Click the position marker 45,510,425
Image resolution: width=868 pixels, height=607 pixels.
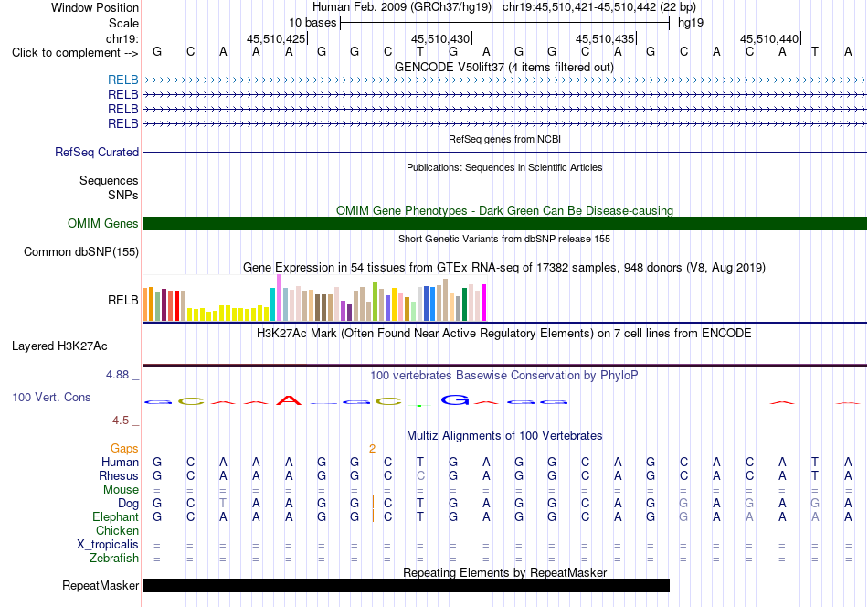276,38
